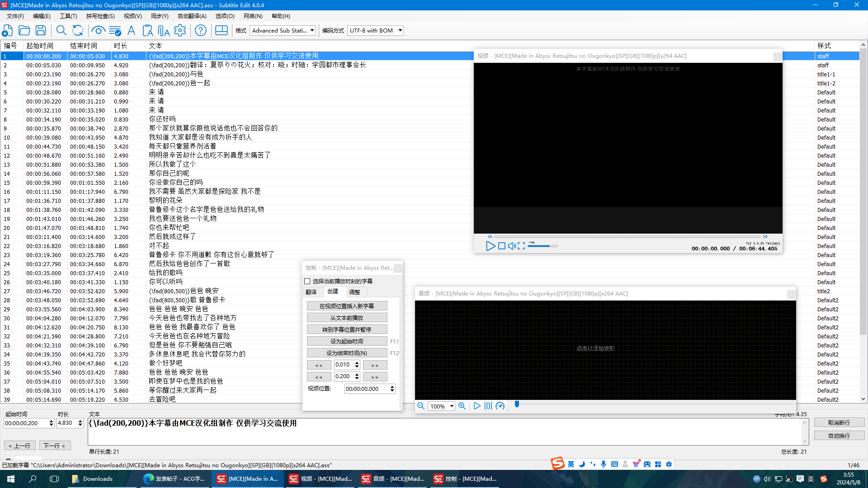Open the Find magnifier tool
The image size is (868, 488).
point(61,30)
